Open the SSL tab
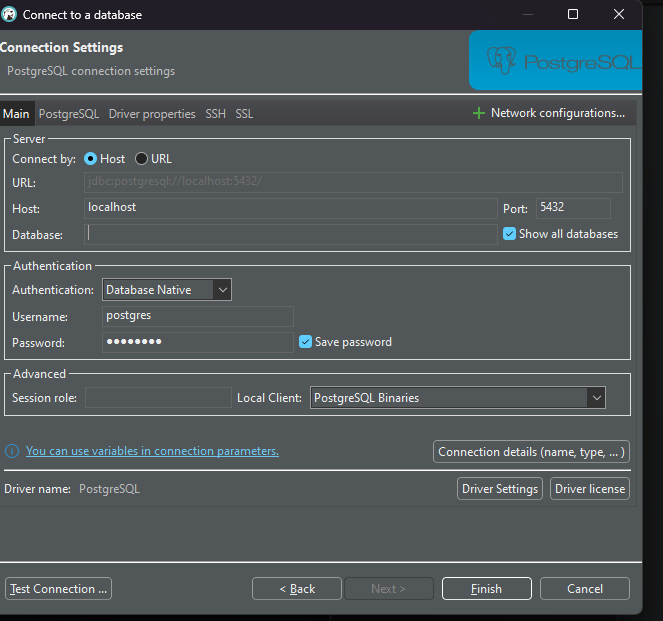 click(x=244, y=114)
